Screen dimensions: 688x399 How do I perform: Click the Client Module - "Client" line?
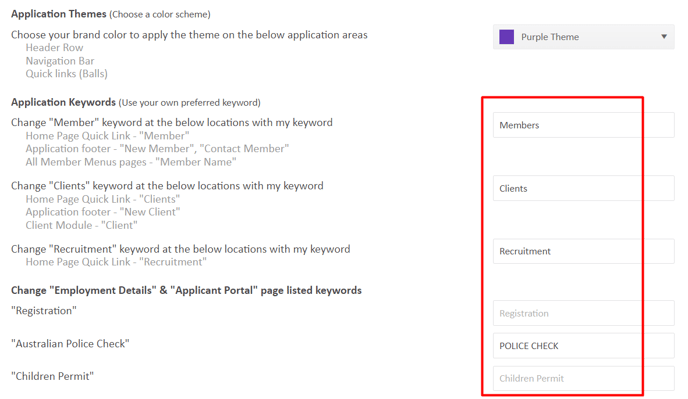tap(81, 225)
